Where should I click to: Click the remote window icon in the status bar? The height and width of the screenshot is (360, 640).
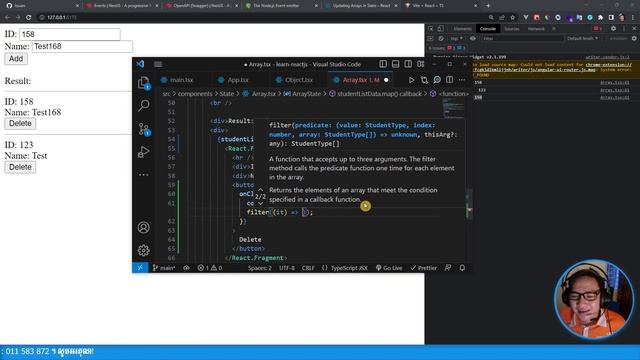pos(140,268)
